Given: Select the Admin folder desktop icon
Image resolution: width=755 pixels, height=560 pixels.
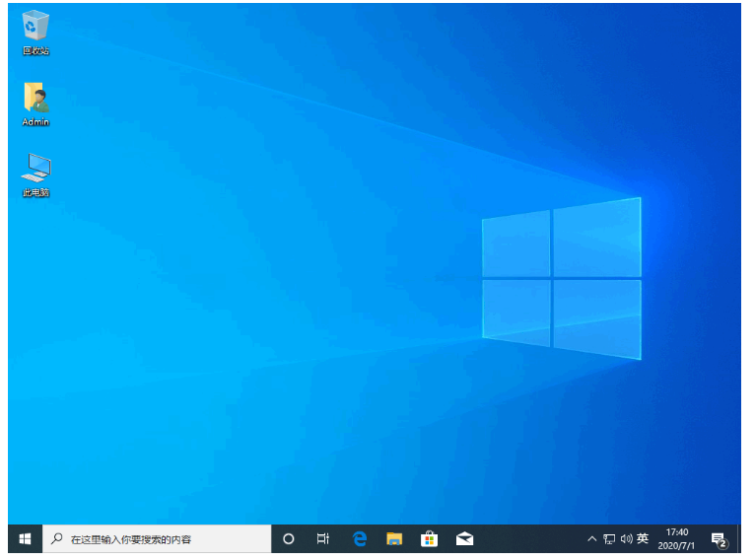Looking at the screenshot, I should [x=36, y=100].
